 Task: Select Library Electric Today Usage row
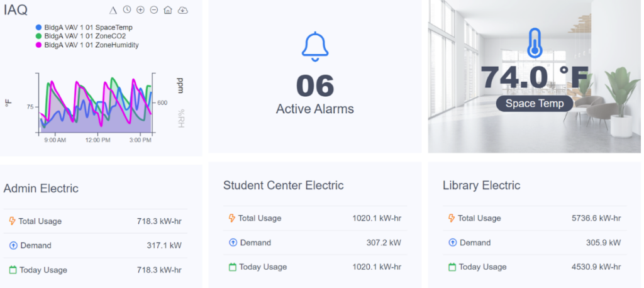pyautogui.click(x=535, y=267)
